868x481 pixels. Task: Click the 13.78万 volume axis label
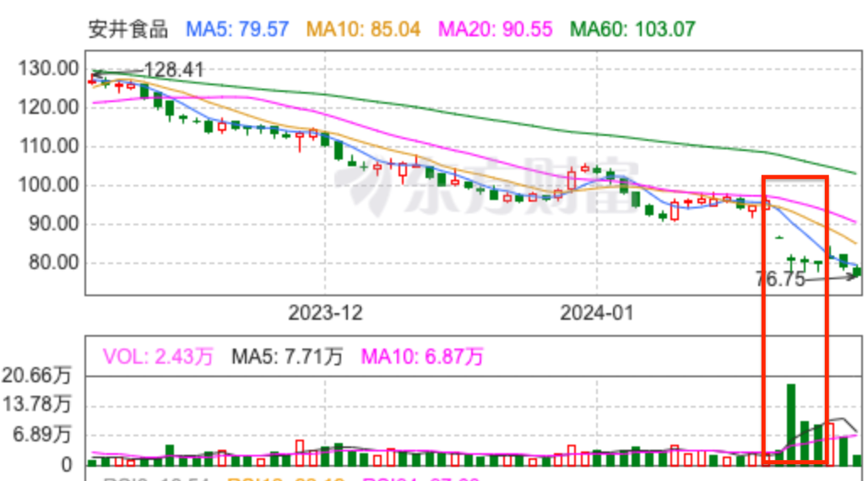point(37,404)
